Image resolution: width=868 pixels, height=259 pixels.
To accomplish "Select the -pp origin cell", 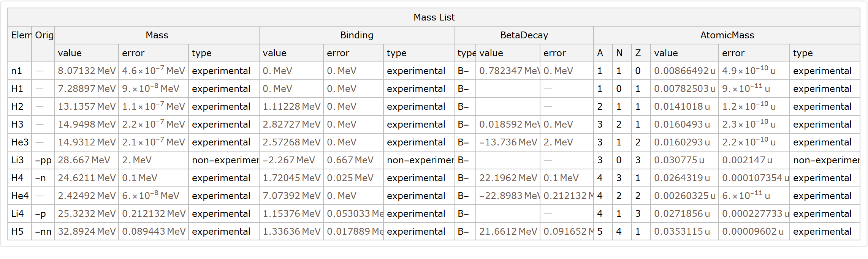I will [x=43, y=160].
